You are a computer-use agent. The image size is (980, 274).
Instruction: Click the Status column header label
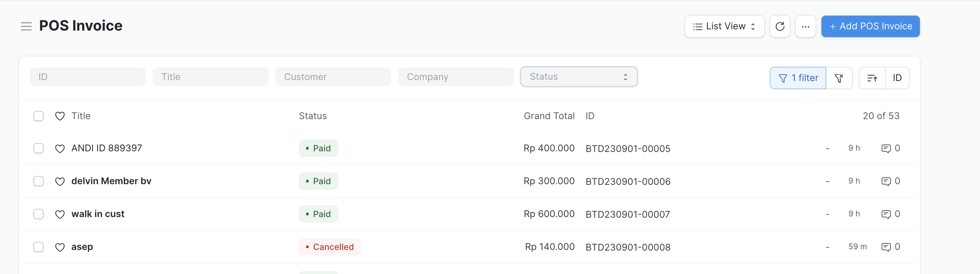point(313,116)
